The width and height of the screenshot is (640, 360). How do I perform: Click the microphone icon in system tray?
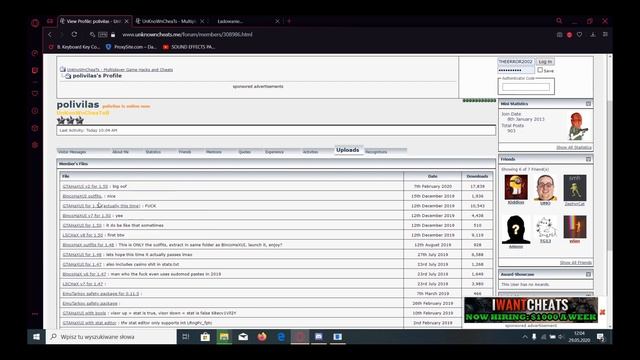[534, 337]
